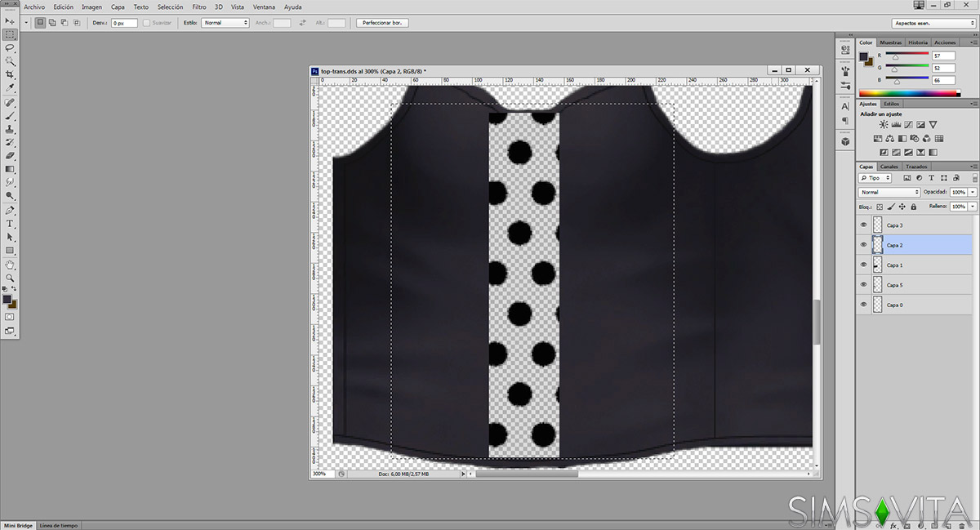
Task: Select the History Brush tool
Action: click(10, 142)
